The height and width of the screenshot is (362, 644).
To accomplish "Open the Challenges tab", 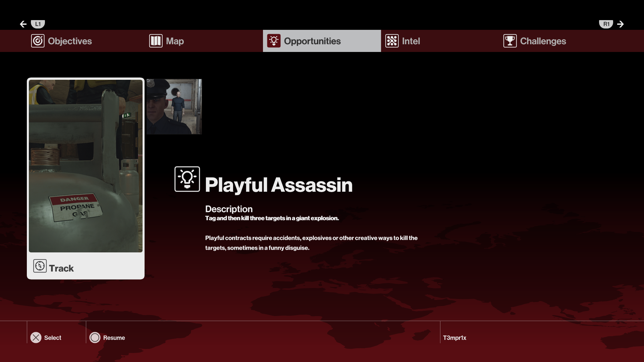I will [543, 41].
